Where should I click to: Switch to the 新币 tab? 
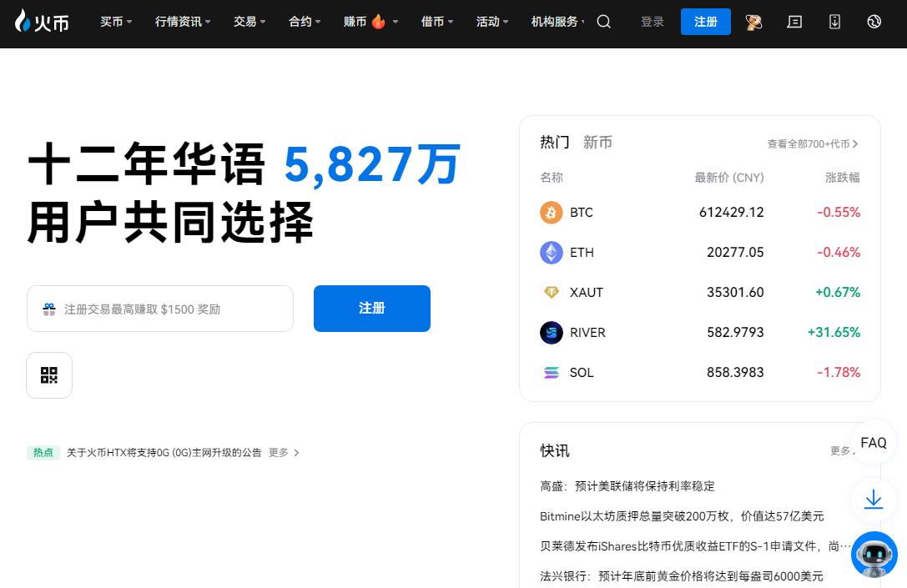pos(597,142)
